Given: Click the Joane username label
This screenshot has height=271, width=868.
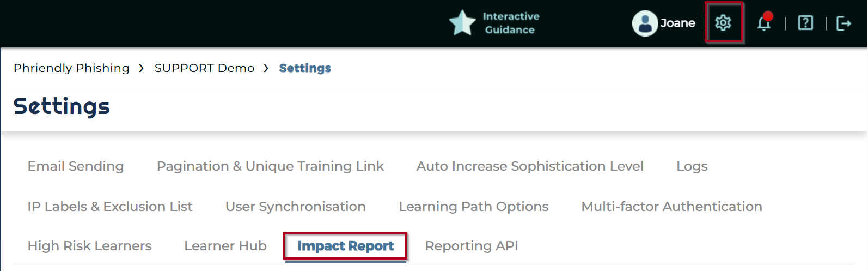Looking at the screenshot, I should (x=678, y=23).
